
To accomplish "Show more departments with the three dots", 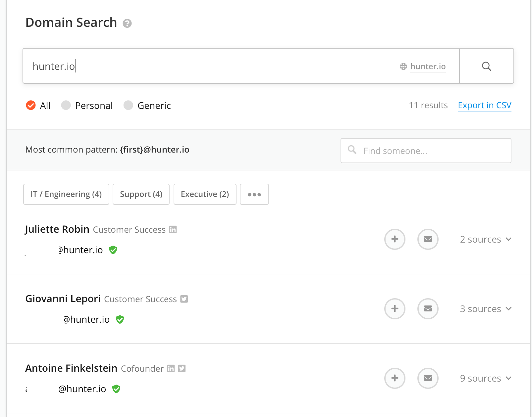I will pyautogui.click(x=254, y=194).
